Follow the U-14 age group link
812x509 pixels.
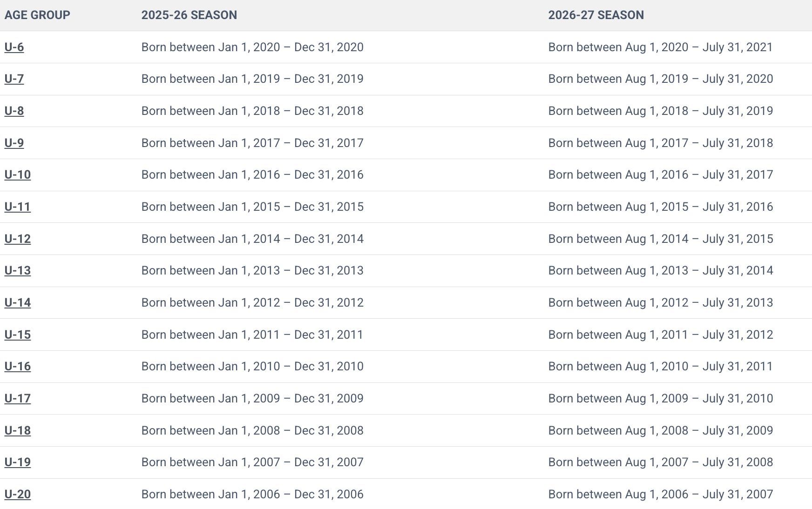(18, 302)
